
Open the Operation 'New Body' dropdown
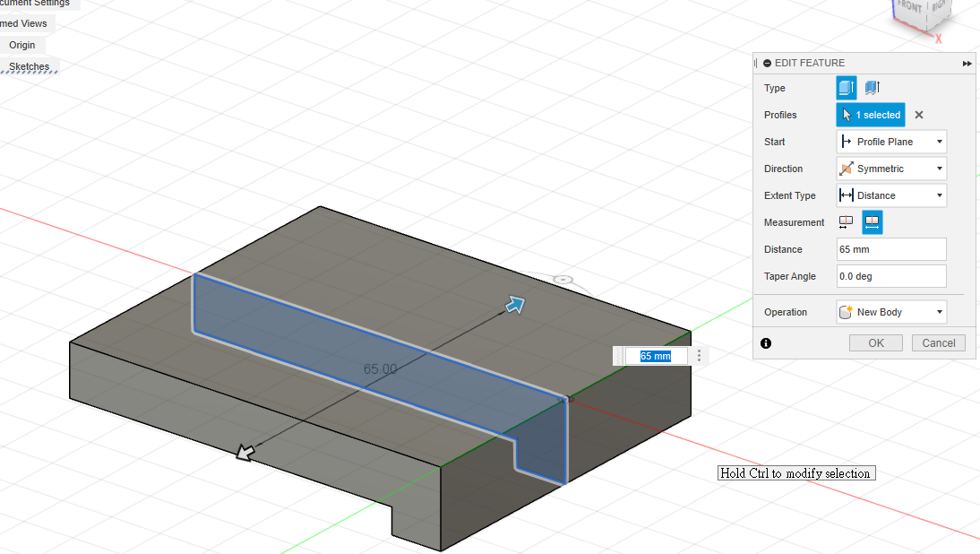pos(891,312)
